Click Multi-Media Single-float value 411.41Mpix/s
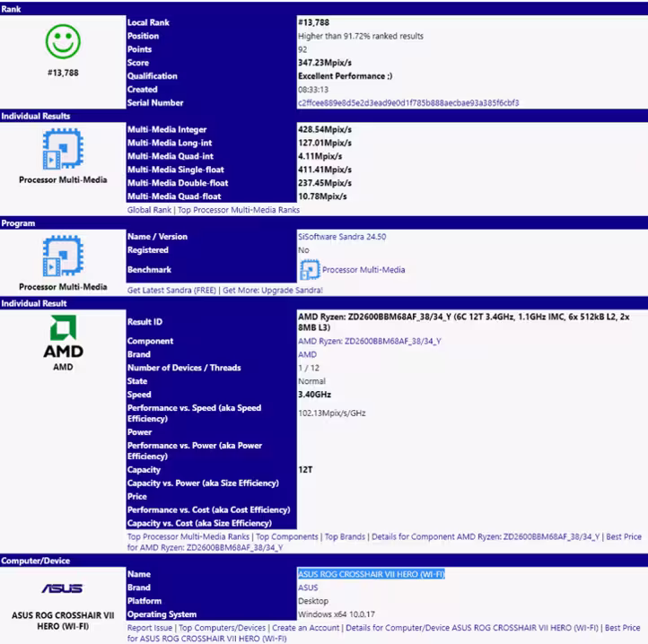The height and width of the screenshot is (644, 648). [325, 170]
